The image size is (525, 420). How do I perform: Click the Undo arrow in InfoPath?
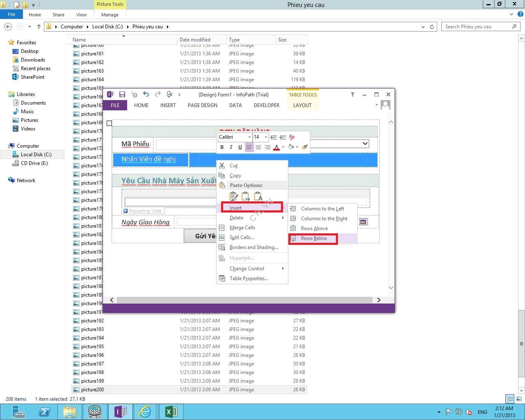(x=146, y=94)
